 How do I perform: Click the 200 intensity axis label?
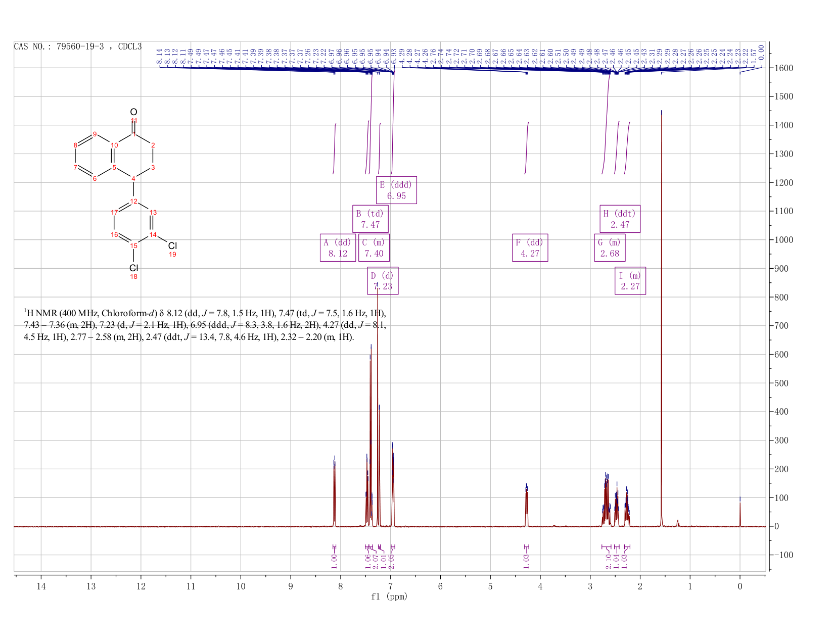[x=780, y=469]
